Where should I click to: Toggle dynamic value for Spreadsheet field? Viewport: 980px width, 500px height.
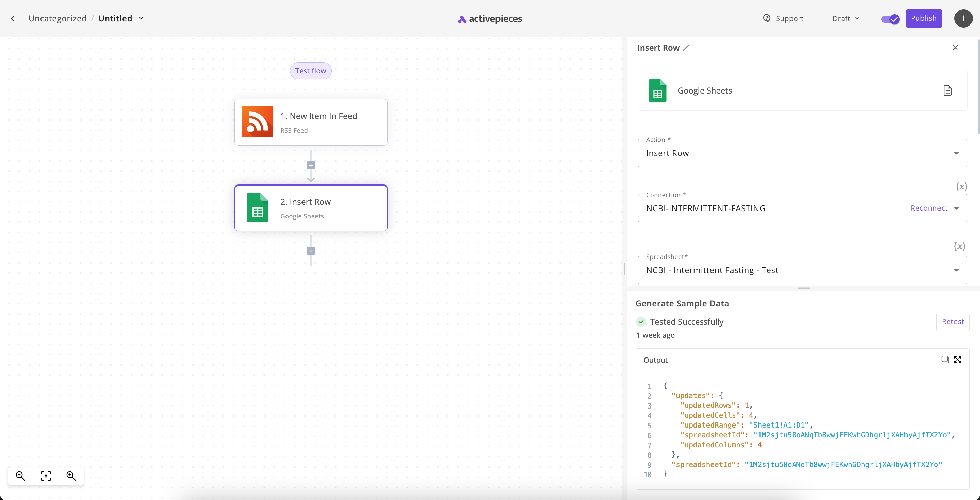click(959, 246)
